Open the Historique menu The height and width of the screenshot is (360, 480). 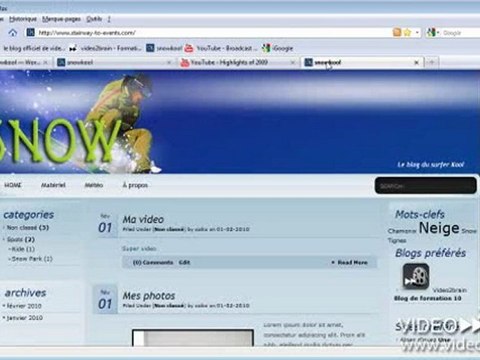click(x=23, y=19)
